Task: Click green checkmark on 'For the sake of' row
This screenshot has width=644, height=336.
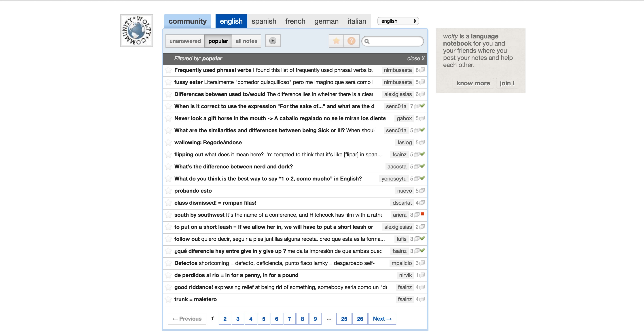Action: click(x=422, y=106)
